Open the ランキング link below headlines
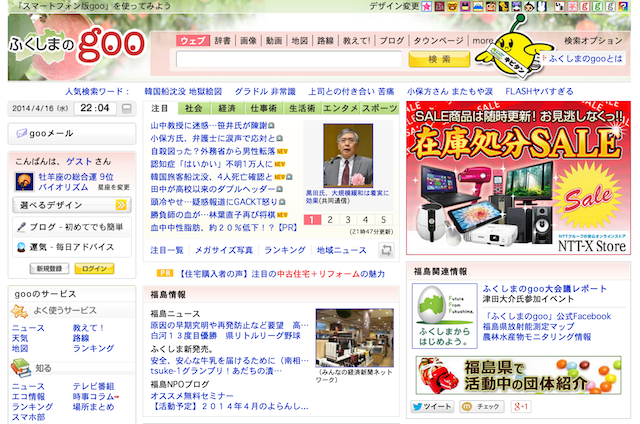 point(285,250)
